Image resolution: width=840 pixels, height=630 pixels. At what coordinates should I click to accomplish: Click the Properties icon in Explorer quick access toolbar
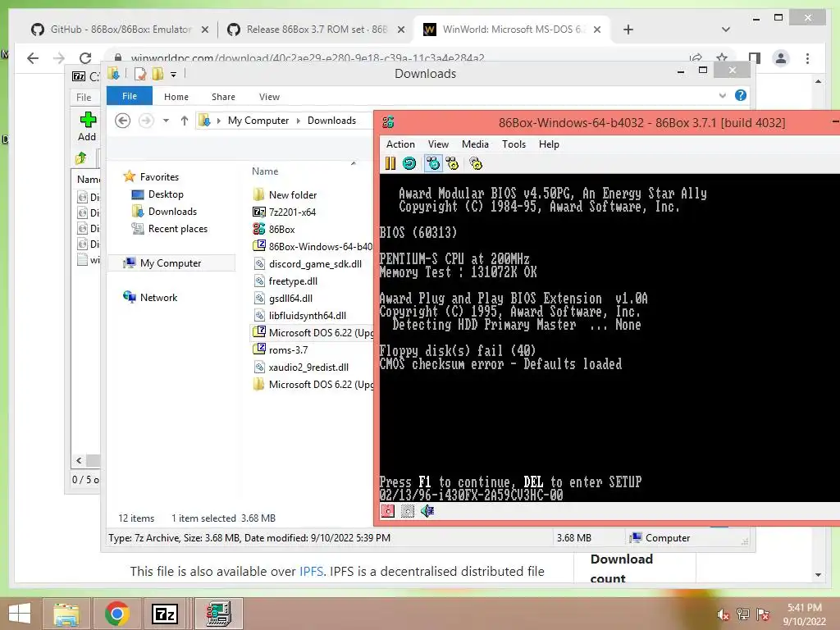pos(140,74)
